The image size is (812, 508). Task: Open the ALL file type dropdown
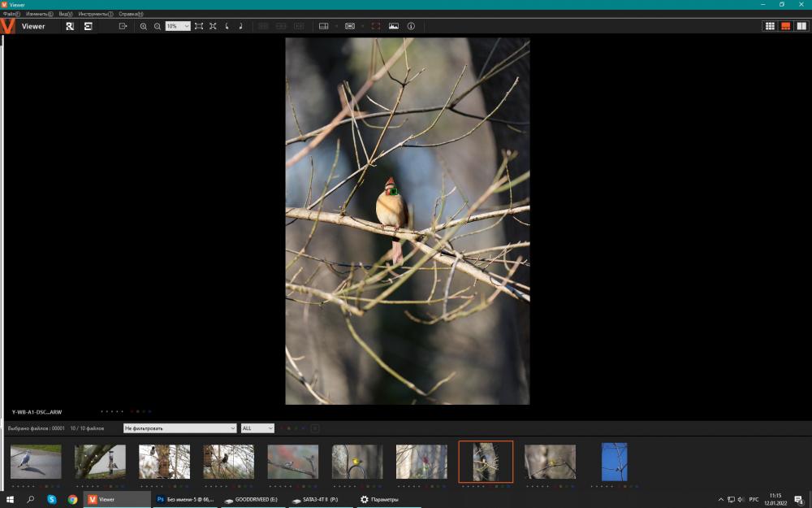click(257, 428)
